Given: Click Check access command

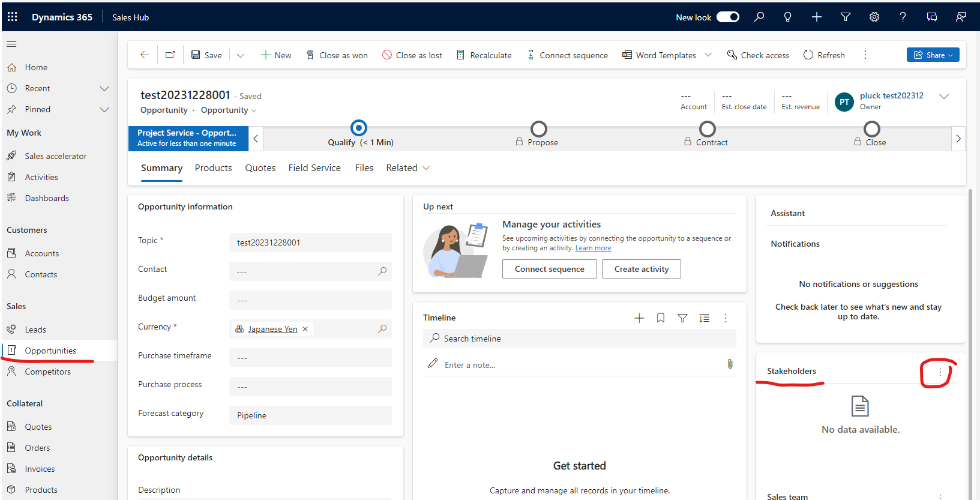Looking at the screenshot, I should [759, 55].
